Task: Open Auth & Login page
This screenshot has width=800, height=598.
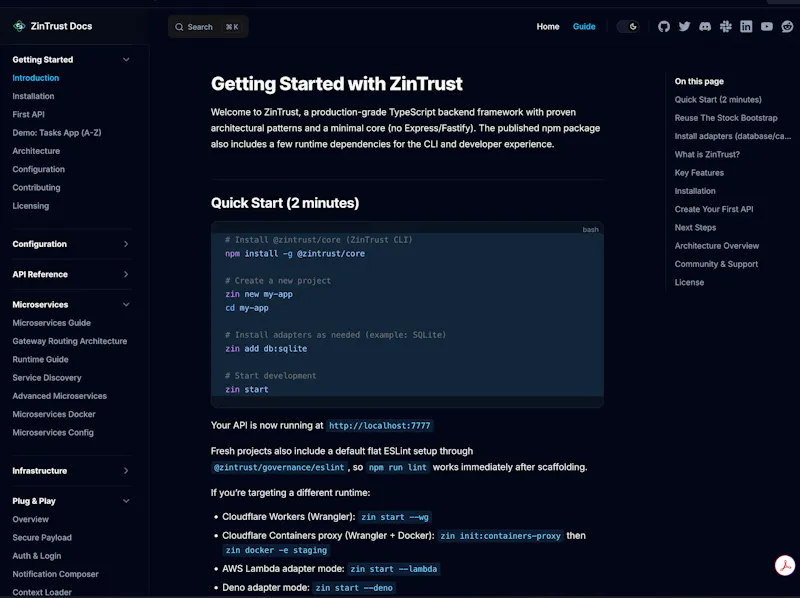Action: pyautogui.click(x=37, y=556)
